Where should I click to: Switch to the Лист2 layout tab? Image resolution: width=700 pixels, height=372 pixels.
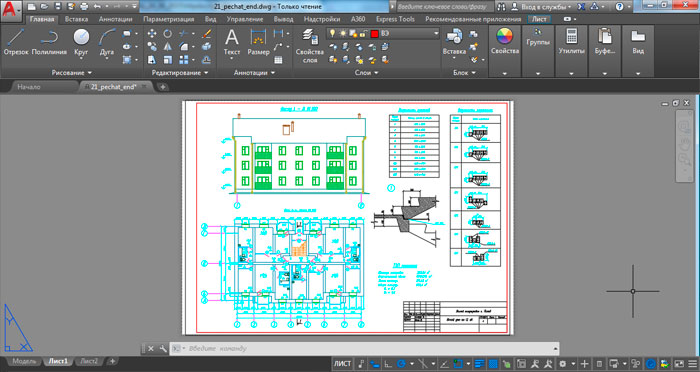coord(88,361)
